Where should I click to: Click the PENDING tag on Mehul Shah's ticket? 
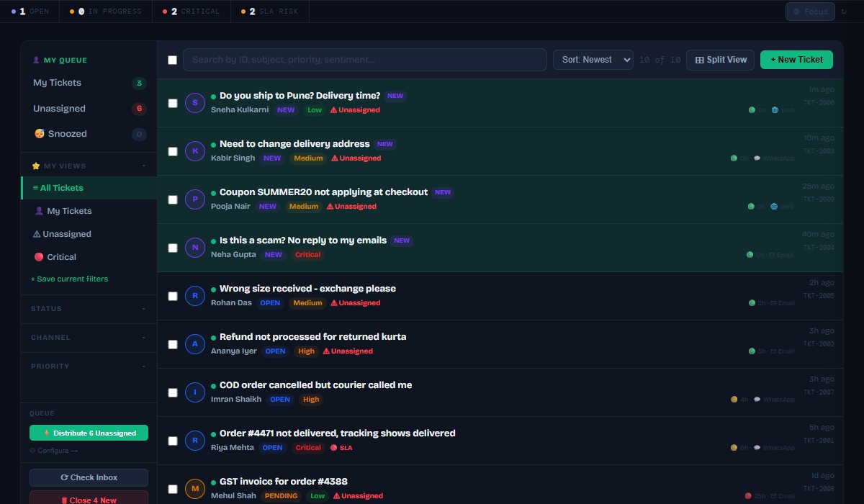(281, 496)
